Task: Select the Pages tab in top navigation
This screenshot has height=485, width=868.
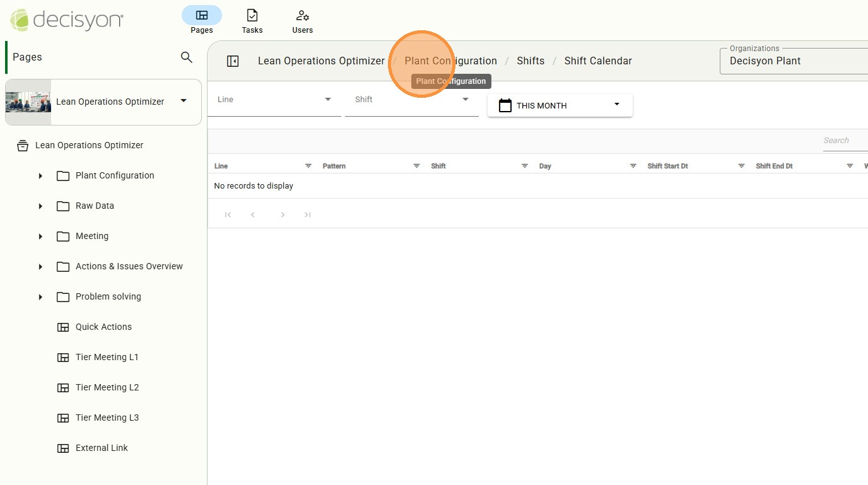Action: click(201, 21)
